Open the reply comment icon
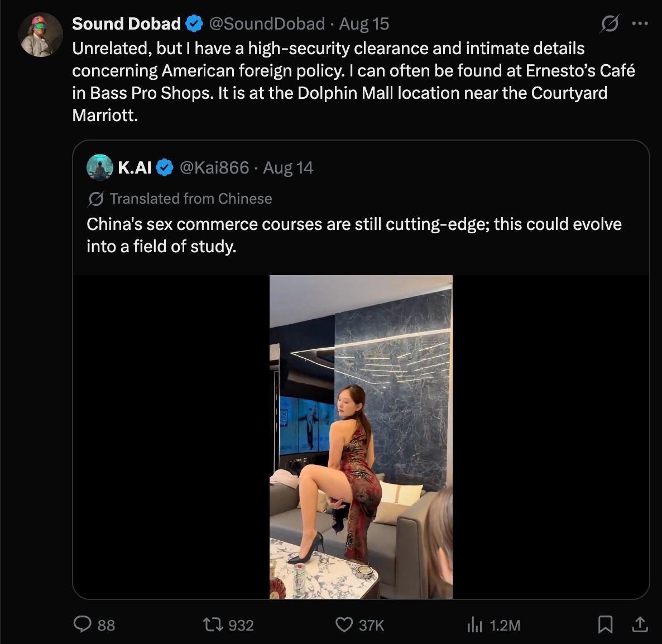The image size is (662, 644). (x=82, y=624)
